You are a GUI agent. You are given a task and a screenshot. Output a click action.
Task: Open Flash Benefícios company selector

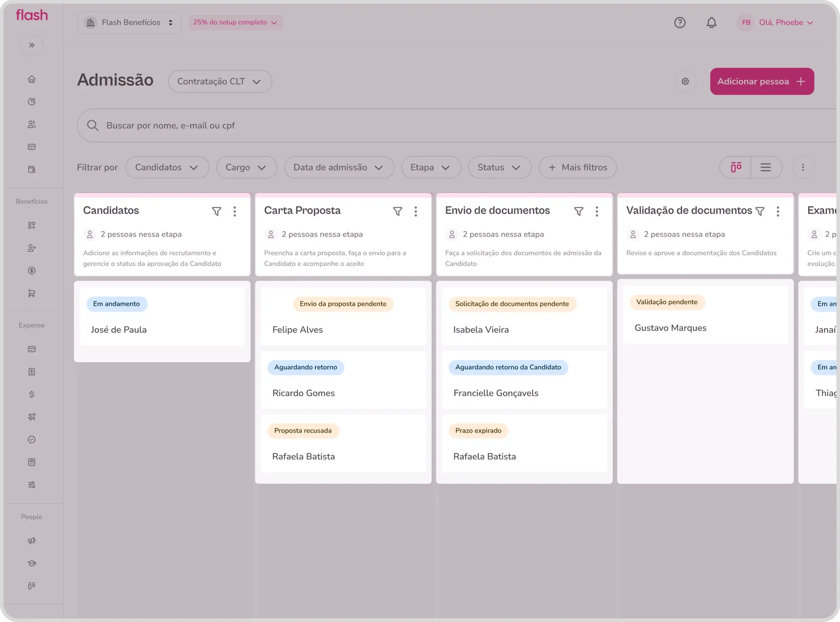(129, 23)
